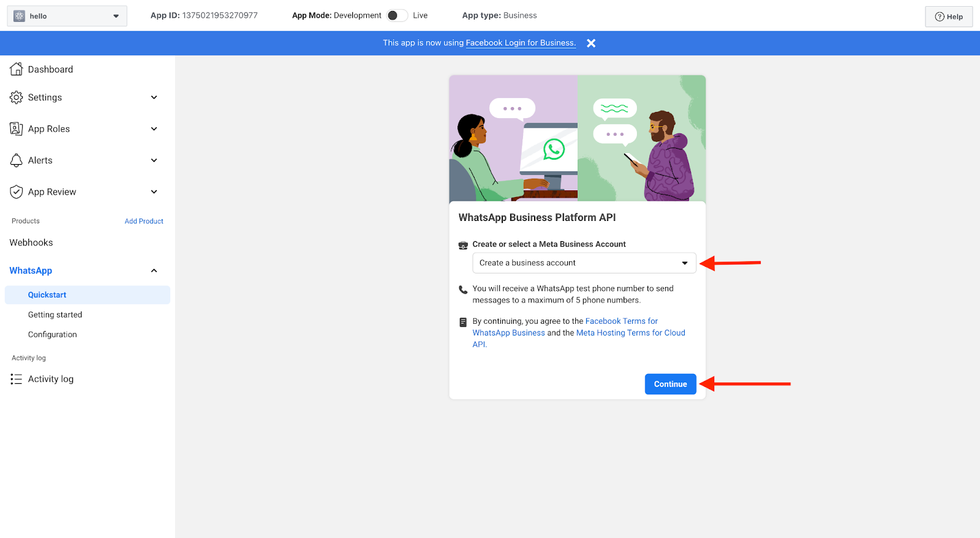Expand the App Roles chevron
The width and height of the screenshot is (980, 538).
click(154, 129)
